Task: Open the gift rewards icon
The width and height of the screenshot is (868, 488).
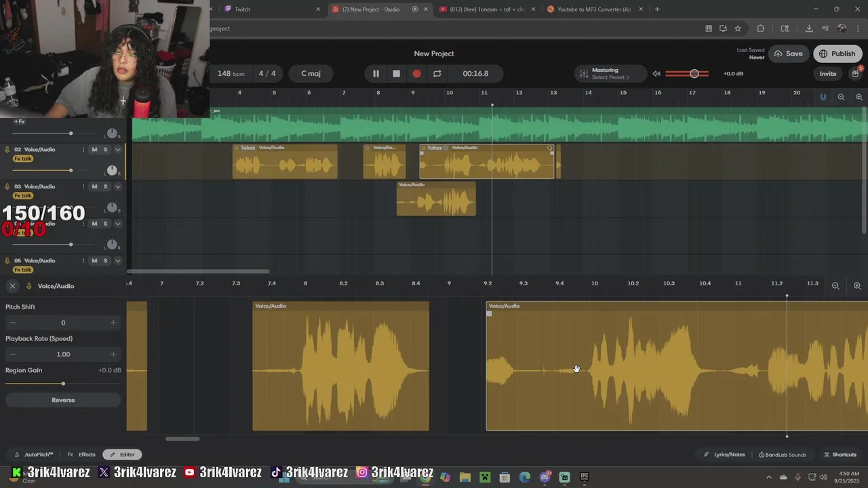Action: point(855,73)
